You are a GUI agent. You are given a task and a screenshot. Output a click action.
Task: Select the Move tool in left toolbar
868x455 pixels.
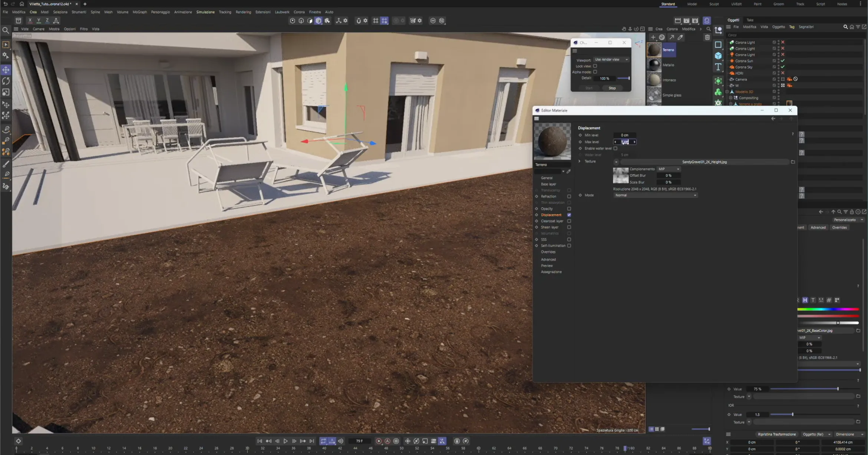6,70
